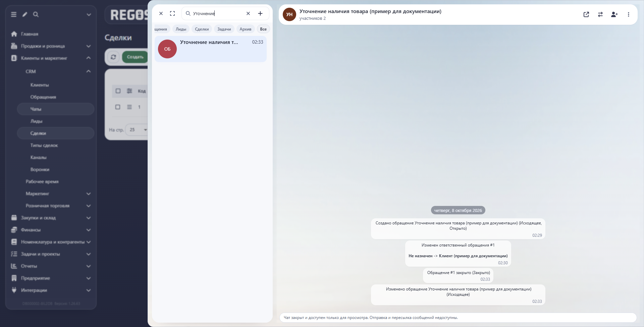Check the row 1 checkbox

118,107
